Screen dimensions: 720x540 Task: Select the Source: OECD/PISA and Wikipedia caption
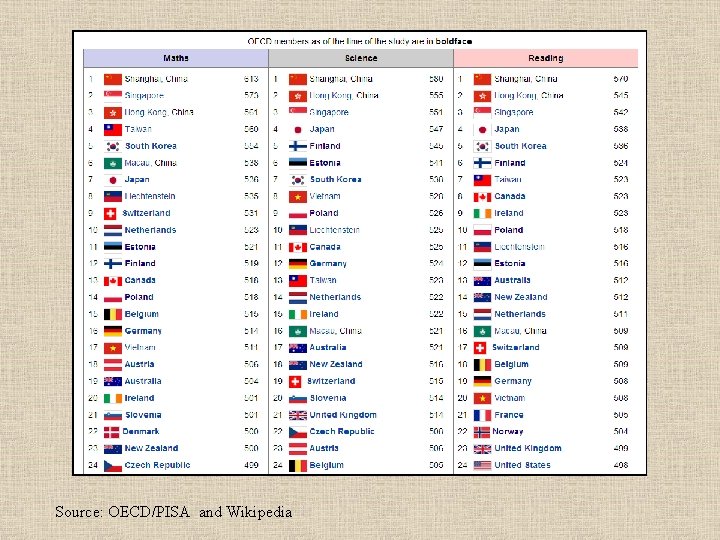pyautogui.click(x=174, y=512)
